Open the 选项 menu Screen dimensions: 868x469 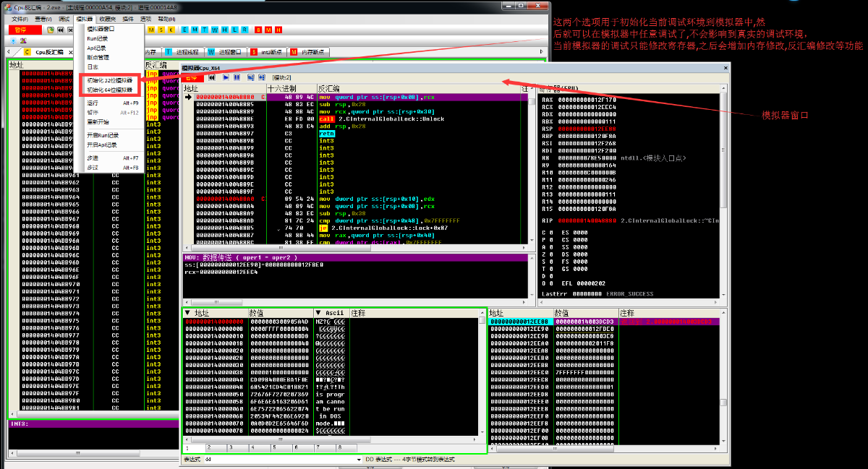[x=145, y=19]
